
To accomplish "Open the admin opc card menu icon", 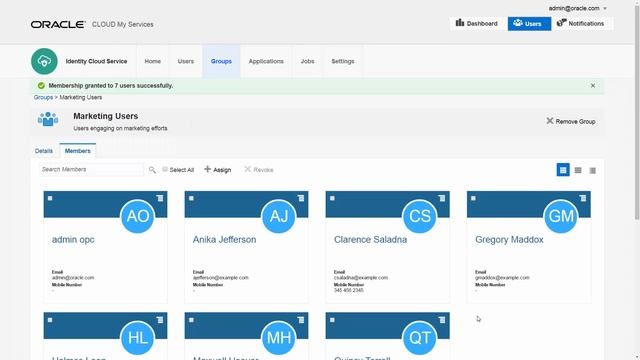I will pyautogui.click(x=160, y=198).
